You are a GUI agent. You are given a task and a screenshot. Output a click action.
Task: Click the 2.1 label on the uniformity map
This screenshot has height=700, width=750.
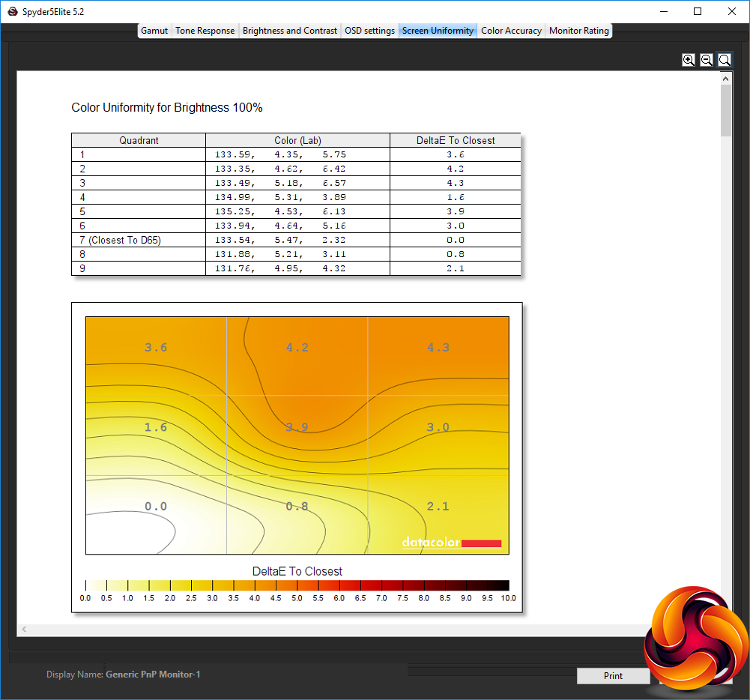click(x=438, y=506)
